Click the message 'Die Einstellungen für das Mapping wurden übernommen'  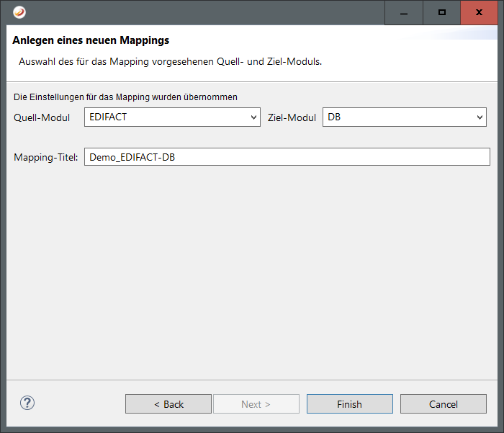click(x=125, y=97)
